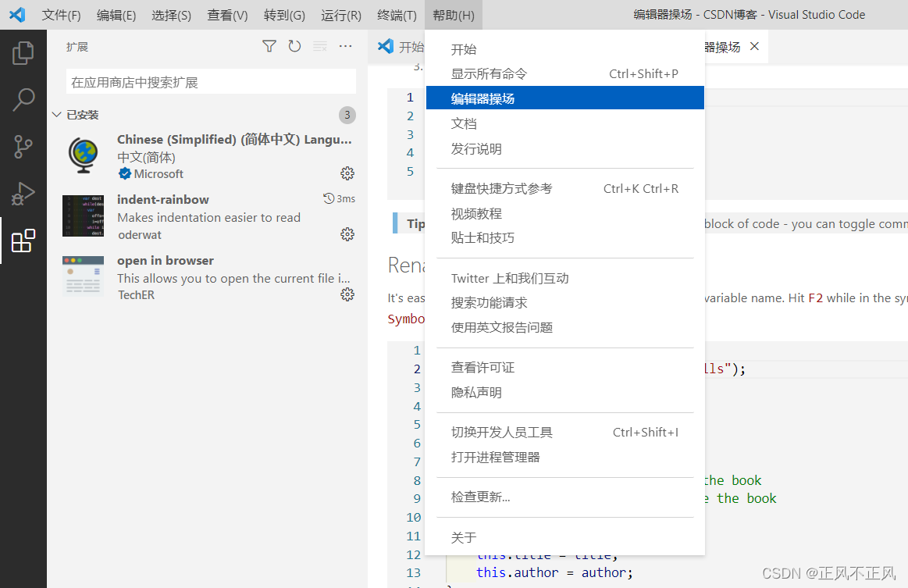The height and width of the screenshot is (588, 908).
Task: Collapse the 已安装 installed section
Action: [57, 115]
